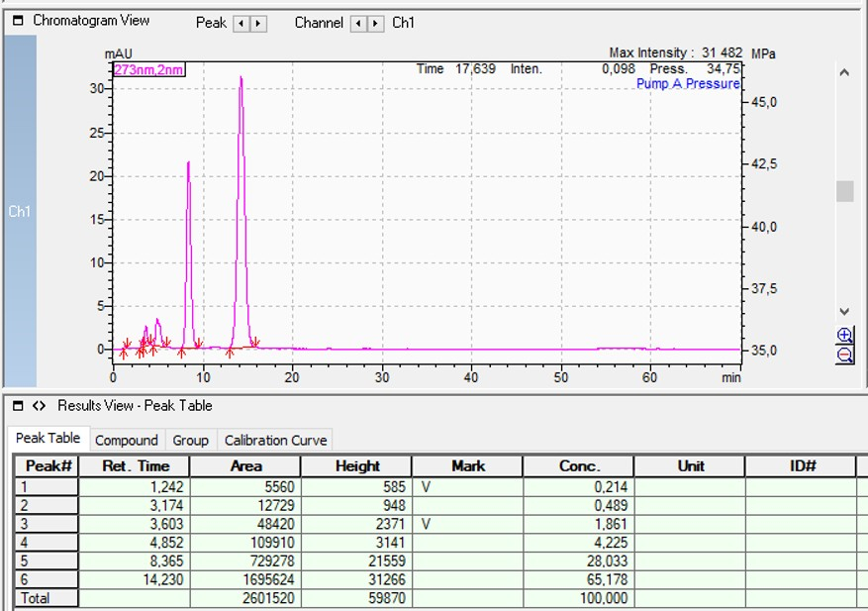Go to the previous peak
Image resolution: width=868 pixels, height=611 pixels.
241,23
